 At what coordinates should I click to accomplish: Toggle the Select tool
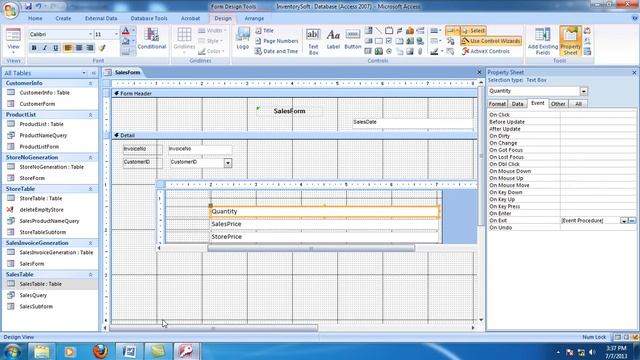click(473, 31)
